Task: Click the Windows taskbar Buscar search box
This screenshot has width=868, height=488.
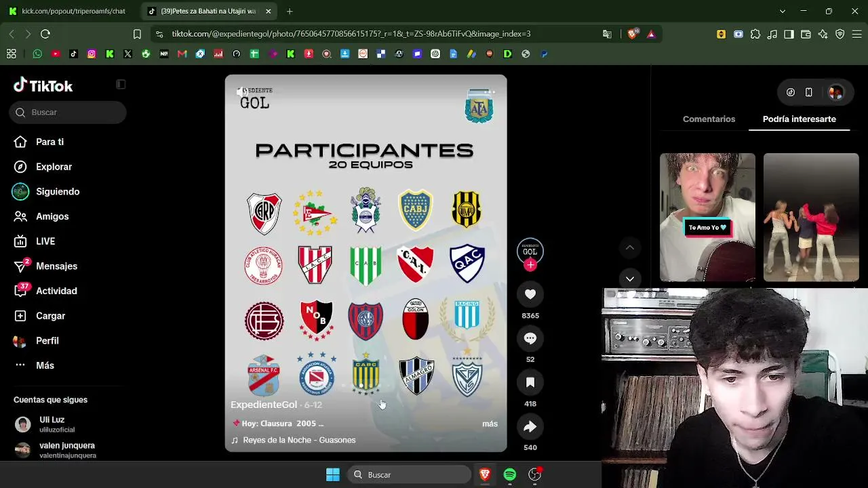Action: pos(409,474)
